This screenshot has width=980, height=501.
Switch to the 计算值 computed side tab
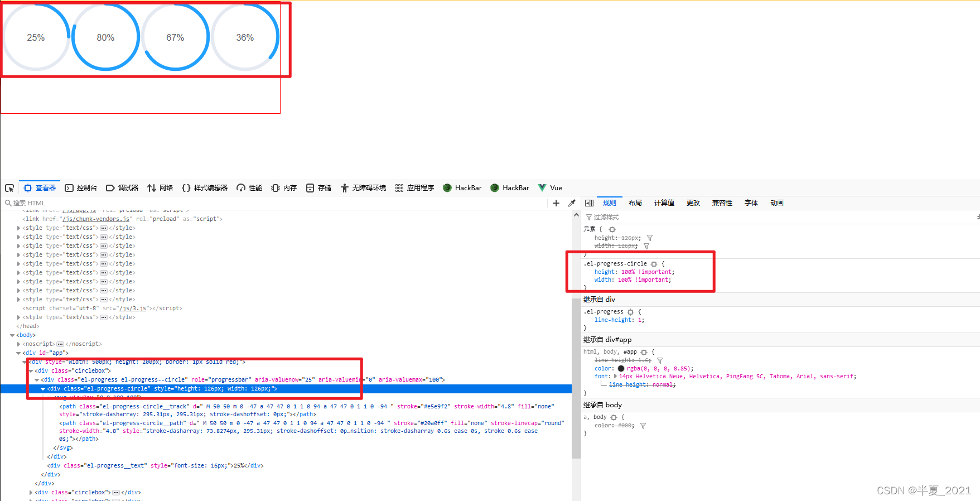click(664, 203)
